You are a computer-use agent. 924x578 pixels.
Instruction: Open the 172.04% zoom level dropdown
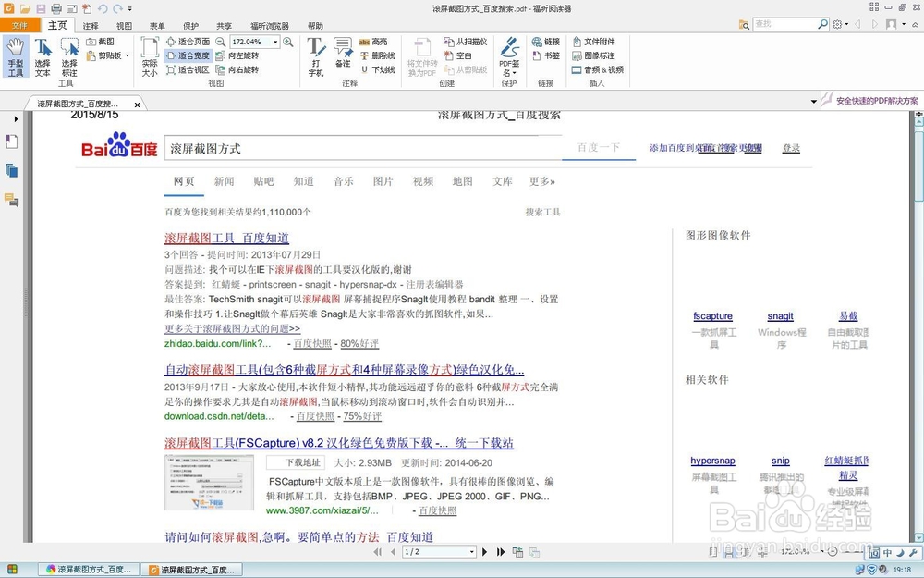click(275, 42)
